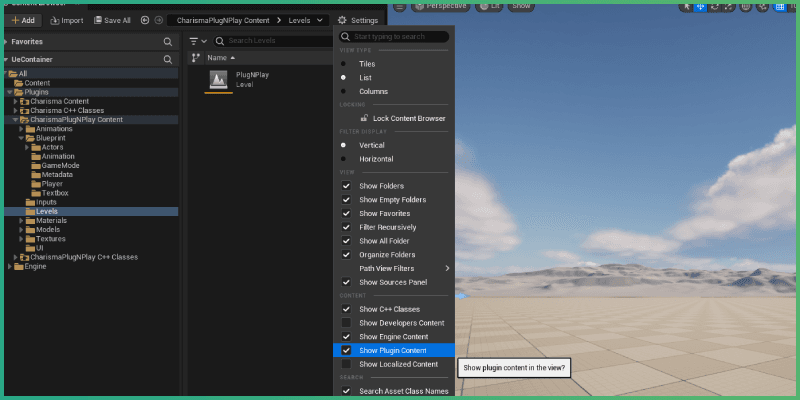Collapse CharismaPlugNPlay Content folder
800x400 pixels.
coord(15,119)
